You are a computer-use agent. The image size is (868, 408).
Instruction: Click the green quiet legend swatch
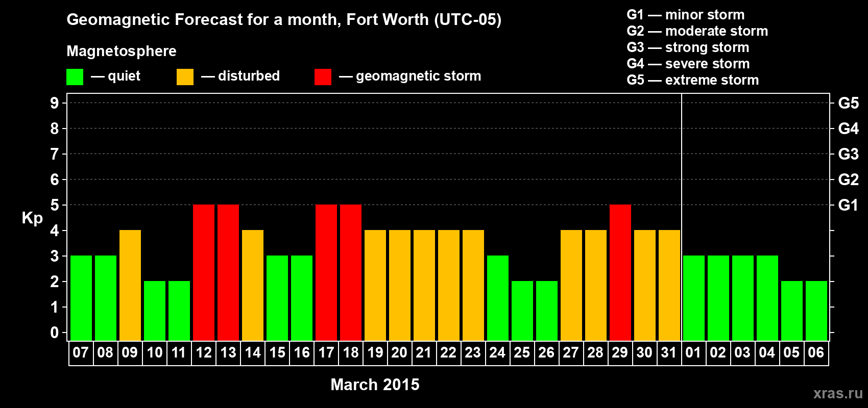[x=75, y=77]
